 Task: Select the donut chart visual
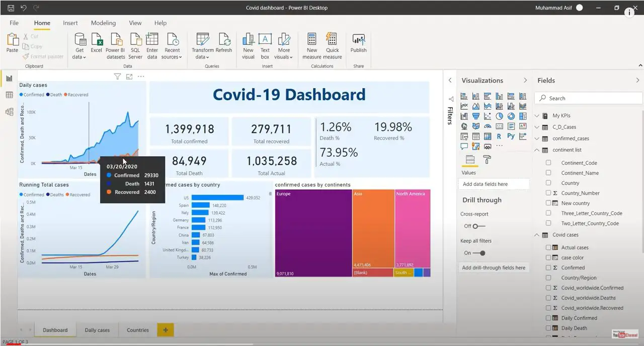(x=511, y=116)
